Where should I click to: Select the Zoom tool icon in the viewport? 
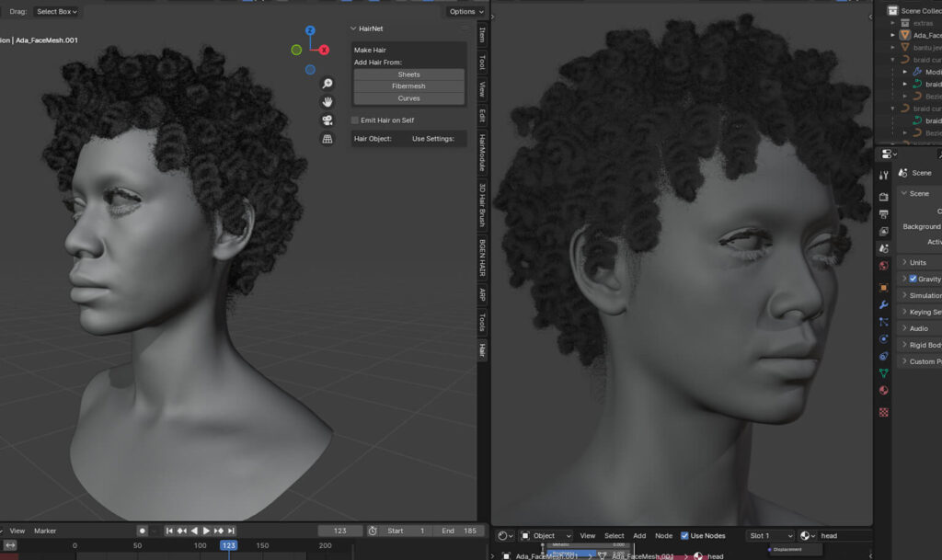tap(327, 83)
